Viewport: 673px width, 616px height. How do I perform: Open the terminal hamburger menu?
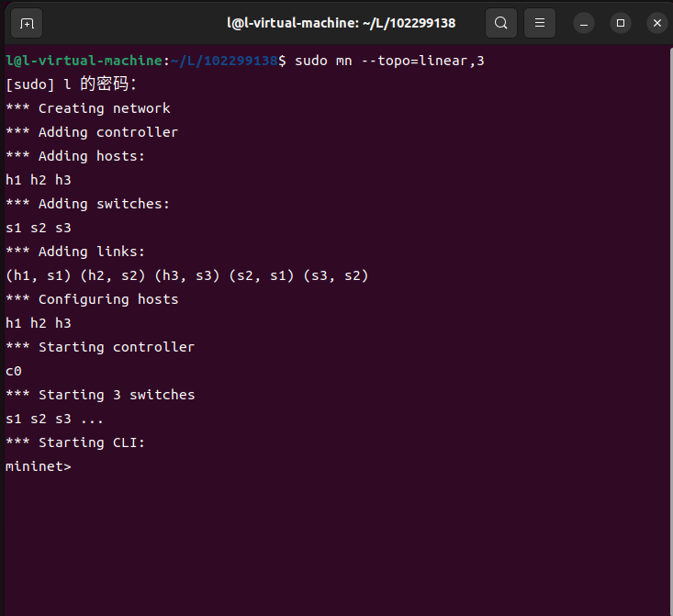(x=540, y=23)
